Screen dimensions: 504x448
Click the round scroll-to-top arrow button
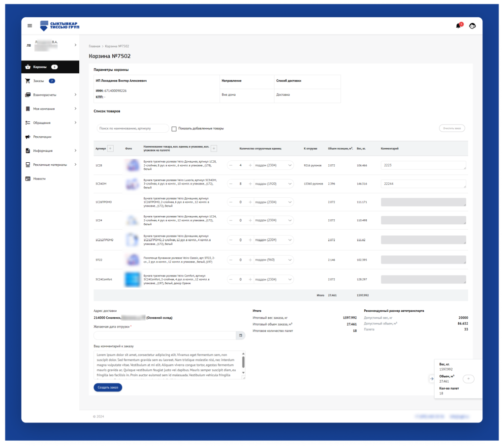[x=469, y=379]
